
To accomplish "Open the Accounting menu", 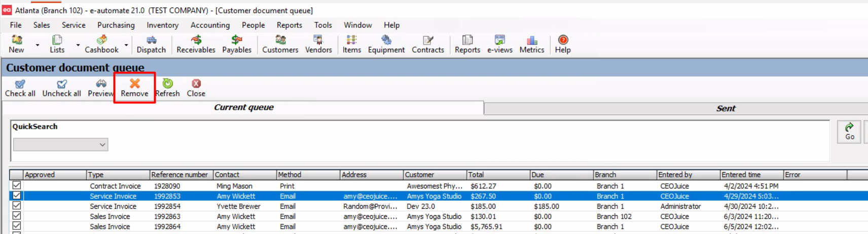I will coord(210,25).
